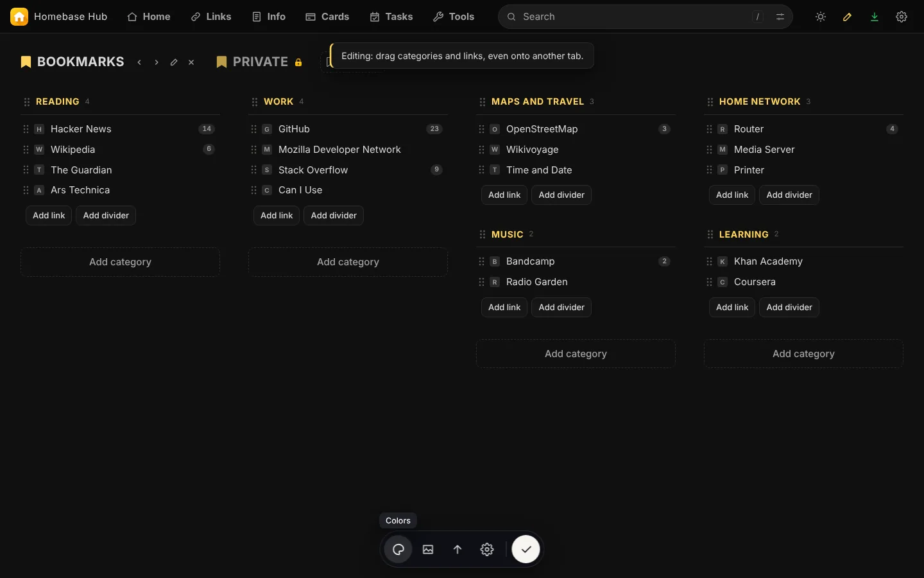Click Add link under MUSIC
The image size is (924, 578).
504,307
